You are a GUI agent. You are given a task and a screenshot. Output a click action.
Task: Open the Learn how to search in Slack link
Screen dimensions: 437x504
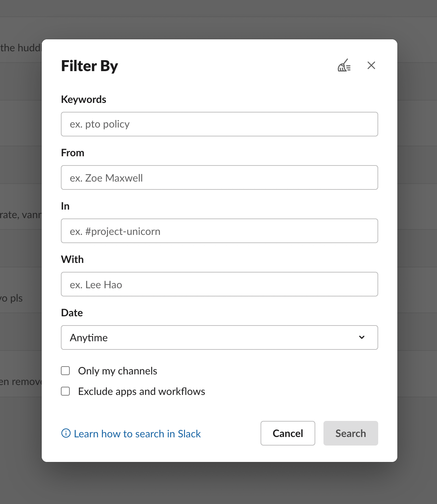tap(137, 434)
